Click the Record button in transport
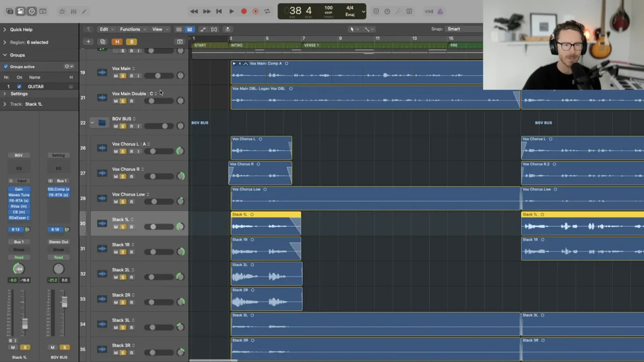Screen dimensions: 644x362 (x=244, y=11)
